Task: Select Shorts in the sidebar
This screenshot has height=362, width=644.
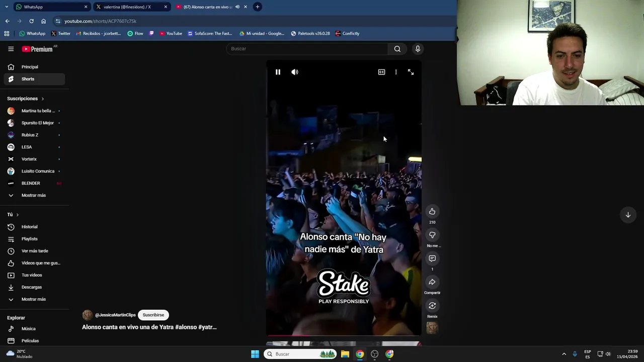Action: [34, 79]
